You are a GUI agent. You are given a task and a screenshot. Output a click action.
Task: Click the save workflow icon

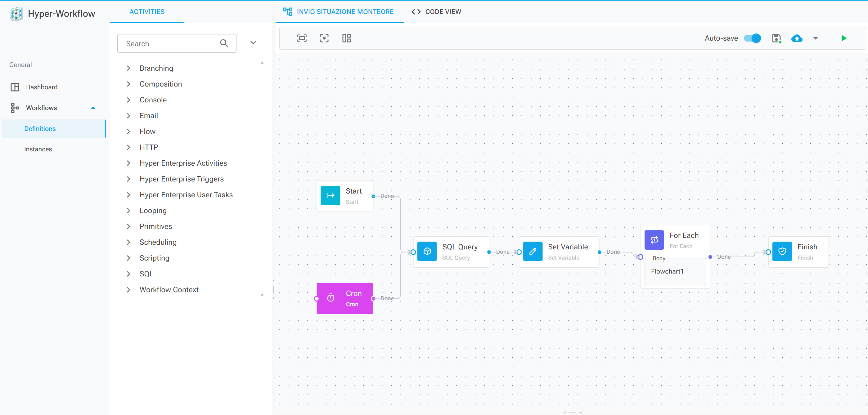[x=776, y=38]
